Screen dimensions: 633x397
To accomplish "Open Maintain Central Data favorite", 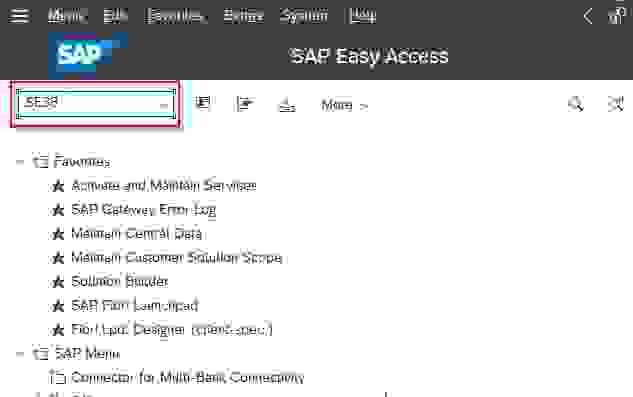I will tap(136, 234).
